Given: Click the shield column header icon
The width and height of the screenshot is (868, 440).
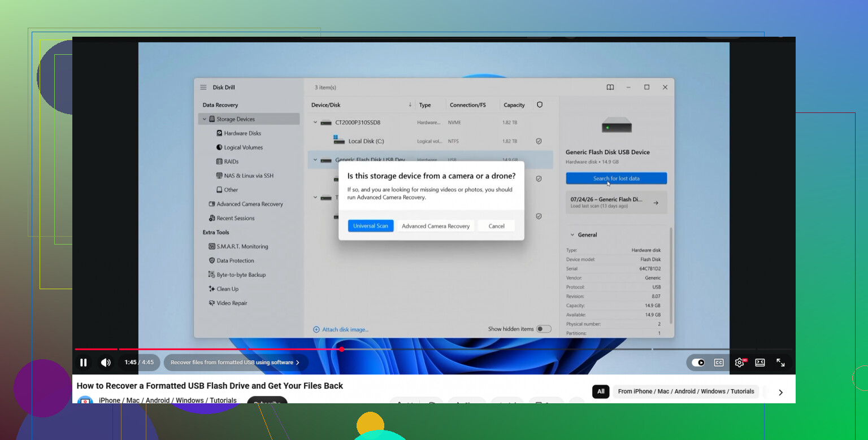Looking at the screenshot, I should [x=540, y=104].
